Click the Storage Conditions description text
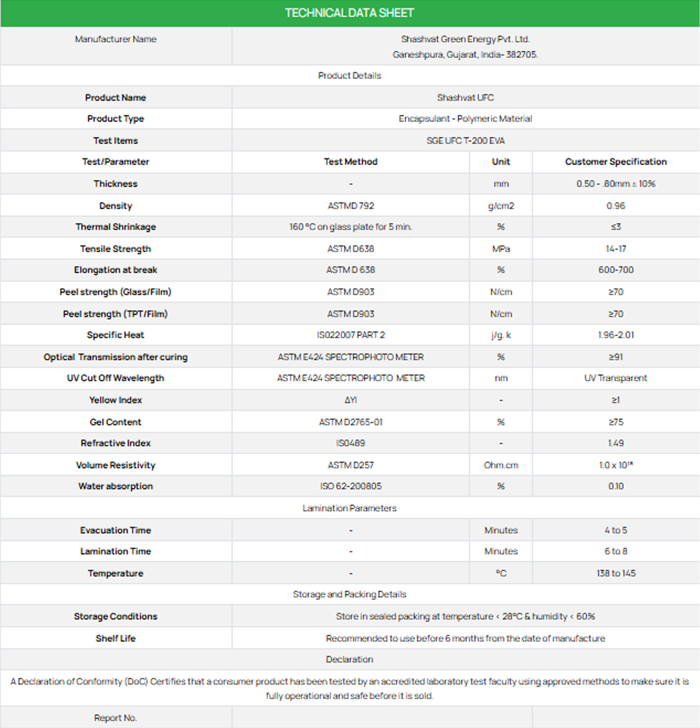The height and width of the screenshot is (728, 700). click(465, 616)
